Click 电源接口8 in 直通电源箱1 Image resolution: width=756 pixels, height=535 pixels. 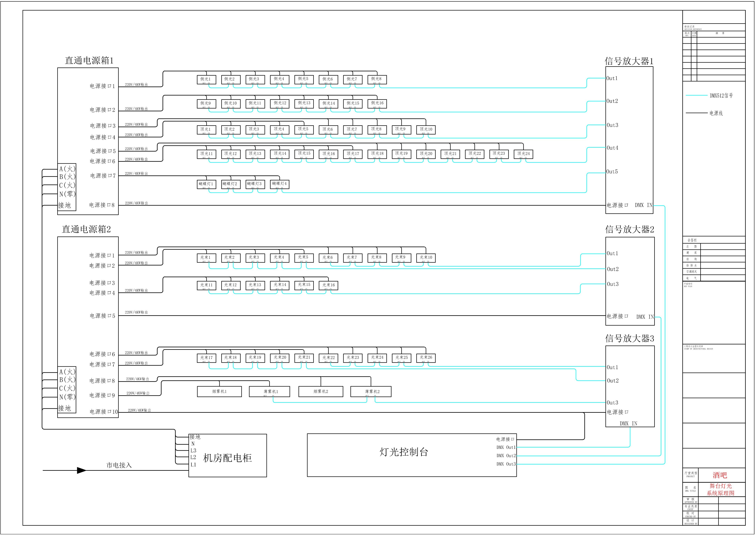(102, 205)
